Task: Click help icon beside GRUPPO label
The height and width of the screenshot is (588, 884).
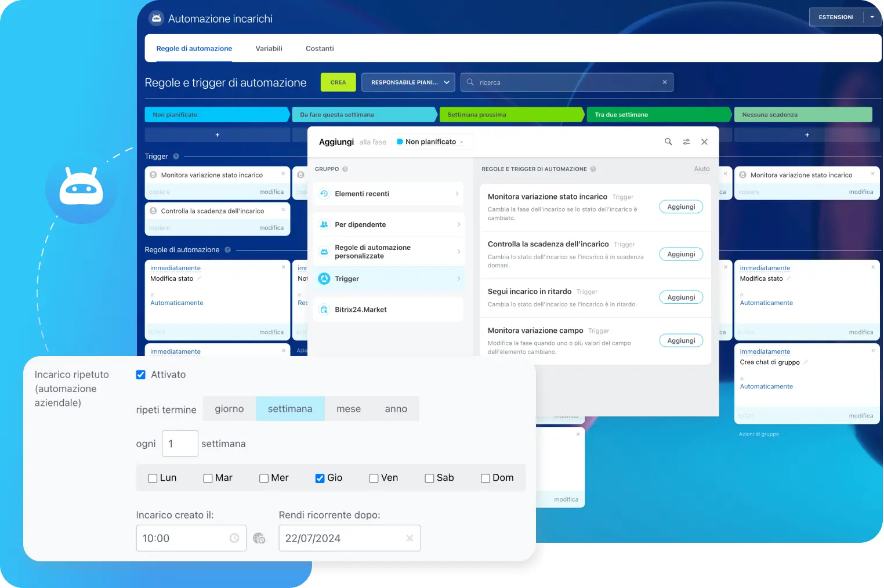Action: (x=345, y=169)
